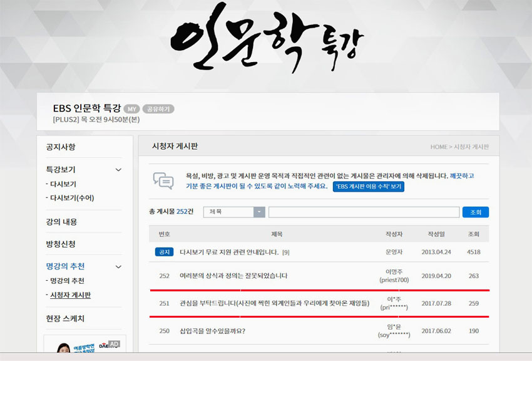Click the 인문학 특강 calligraphy logo
Screen dimensions: 532x401
[267, 39]
